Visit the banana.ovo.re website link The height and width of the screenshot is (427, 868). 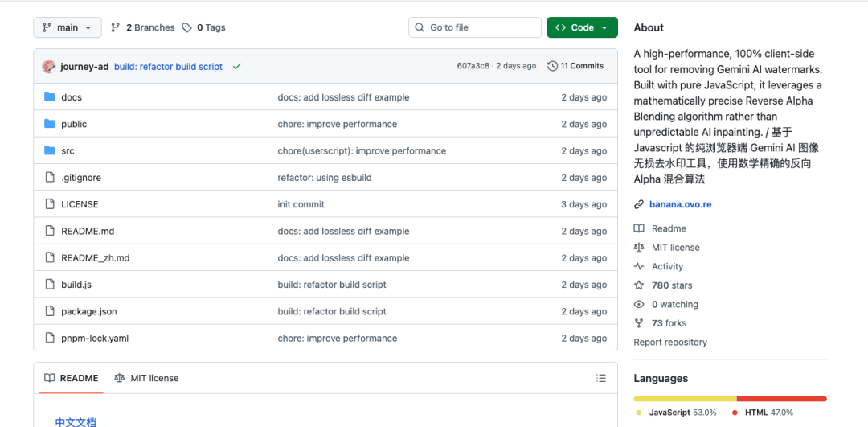coord(681,204)
